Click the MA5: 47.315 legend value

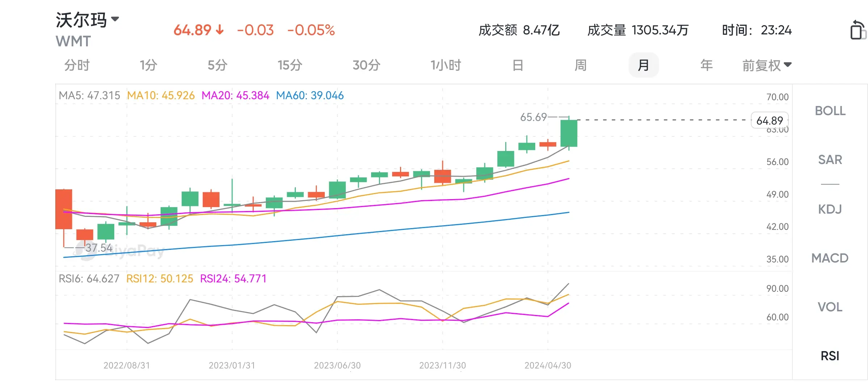tap(89, 96)
